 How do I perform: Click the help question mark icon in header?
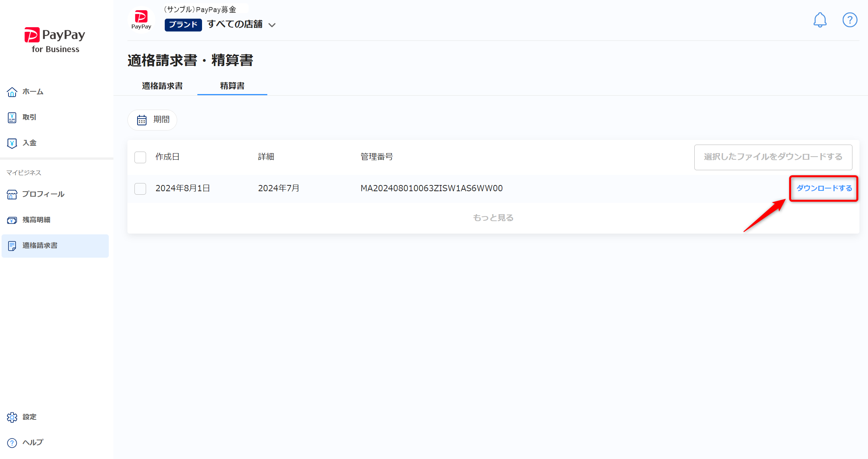850,20
